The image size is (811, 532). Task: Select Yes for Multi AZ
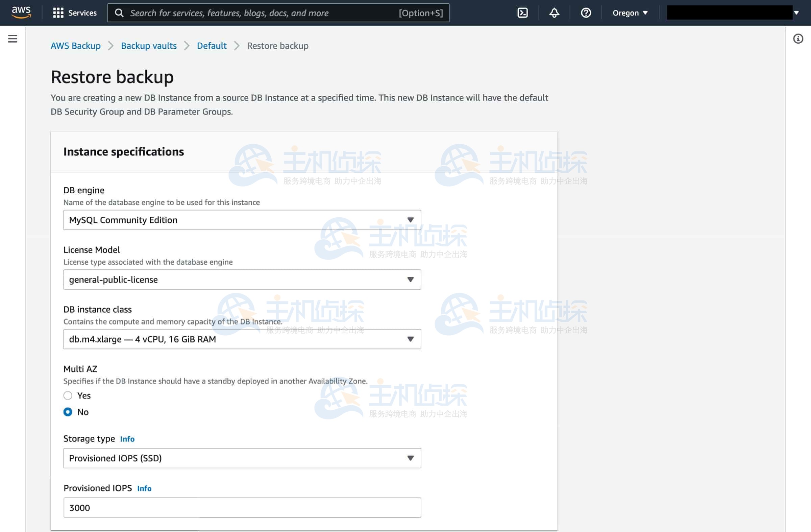coord(68,395)
